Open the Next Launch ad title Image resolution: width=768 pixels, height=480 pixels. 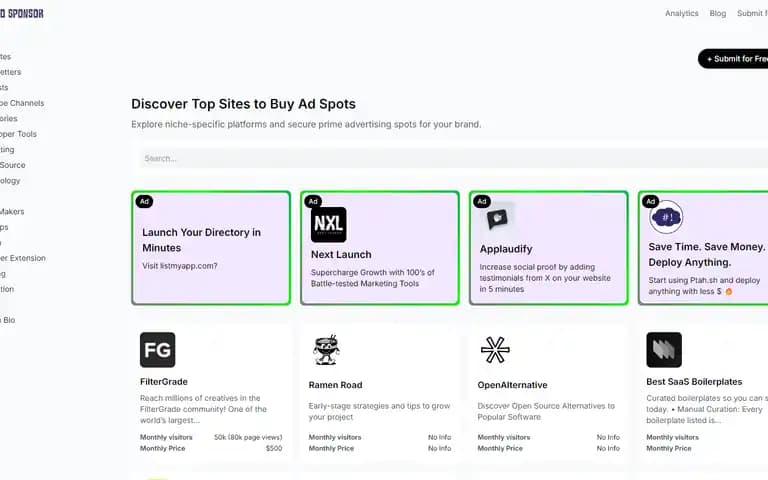[341, 255]
